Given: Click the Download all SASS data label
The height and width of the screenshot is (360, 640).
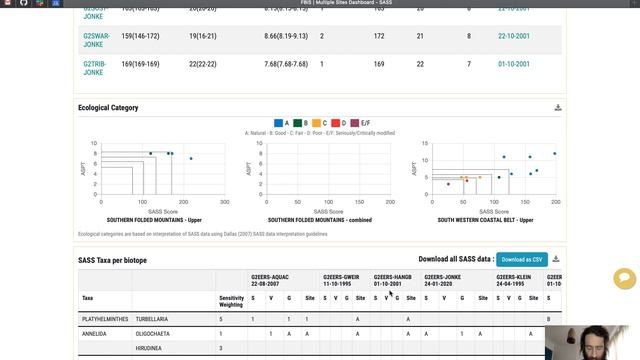Looking at the screenshot, I should coord(456,259).
